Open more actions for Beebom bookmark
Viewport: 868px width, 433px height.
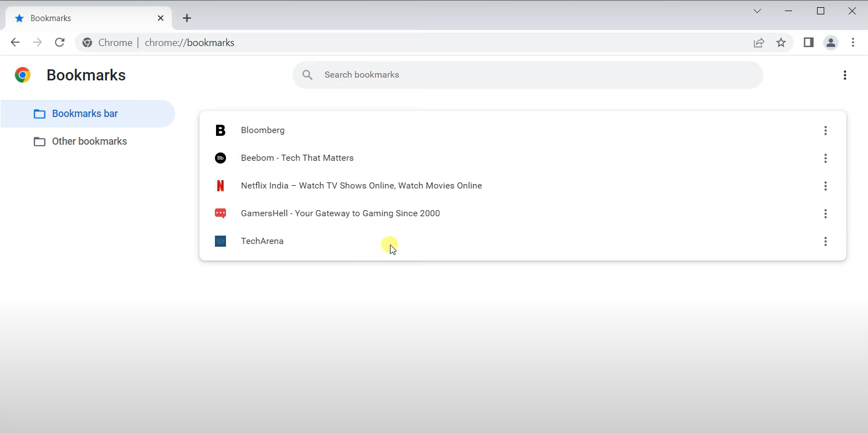click(825, 159)
